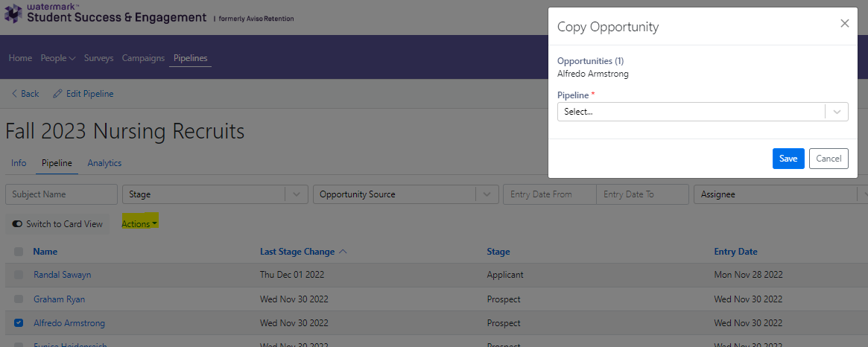Click the Subject Name filter field

click(x=61, y=194)
